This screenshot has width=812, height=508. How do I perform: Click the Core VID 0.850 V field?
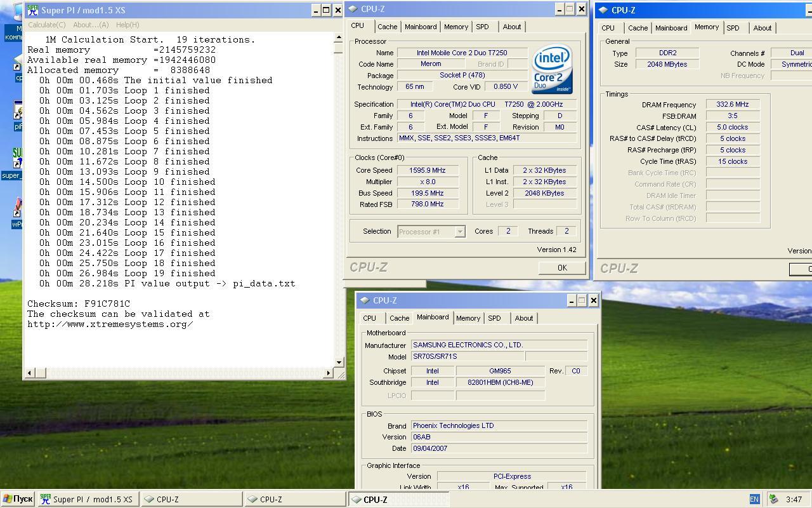(506, 87)
